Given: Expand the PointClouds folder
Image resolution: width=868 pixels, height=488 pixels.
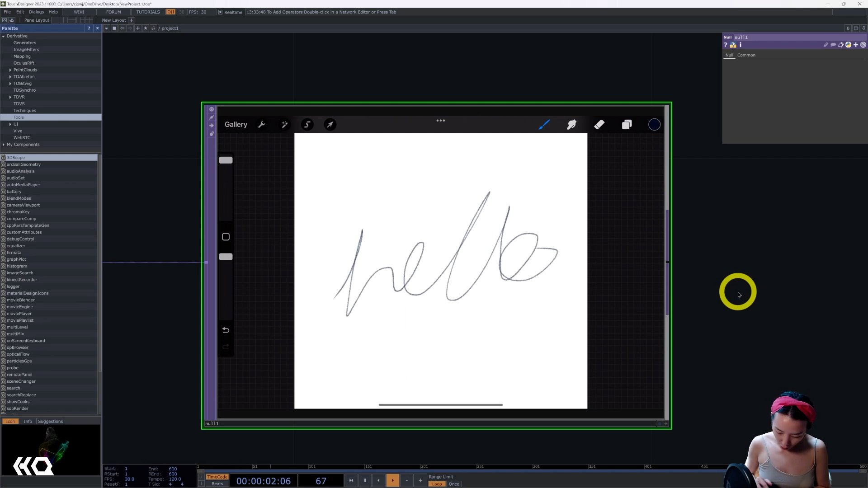Looking at the screenshot, I should pos(10,70).
